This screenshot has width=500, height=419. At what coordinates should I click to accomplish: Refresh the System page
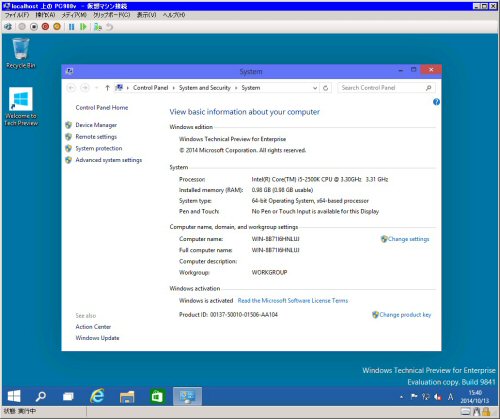(x=326, y=88)
